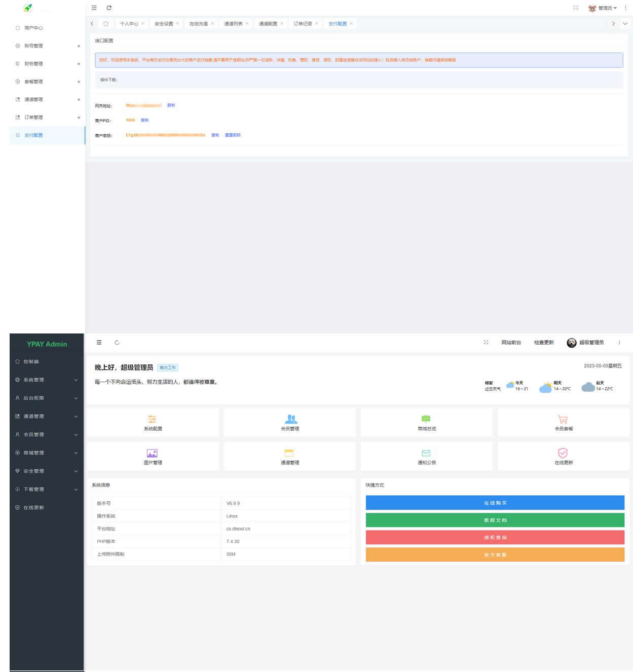Open the 会员套餐 shopping cart icon
This screenshot has width=633, height=672.
click(563, 419)
